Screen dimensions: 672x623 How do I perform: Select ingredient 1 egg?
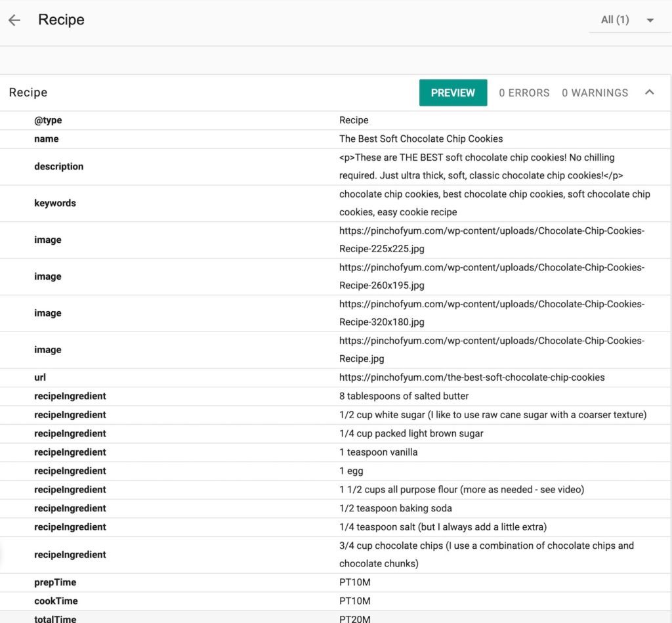tap(351, 471)
